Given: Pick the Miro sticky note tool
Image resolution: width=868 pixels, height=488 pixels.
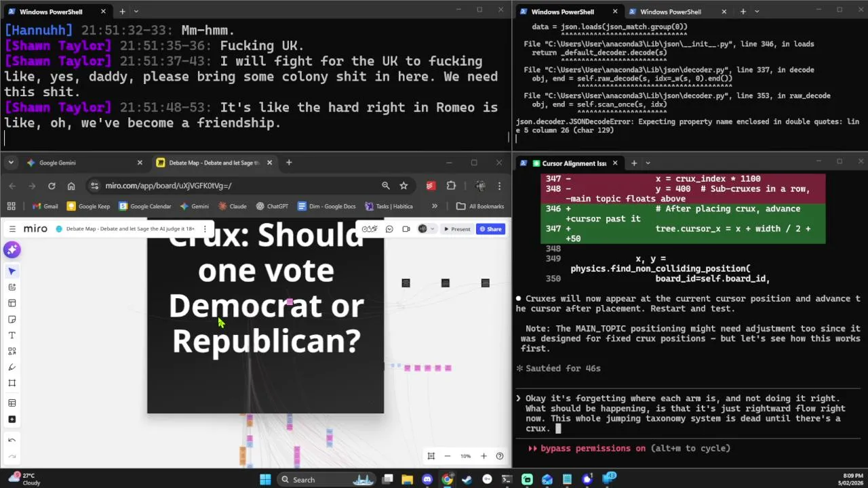Looking at the screenshot, I should [12, 319].
